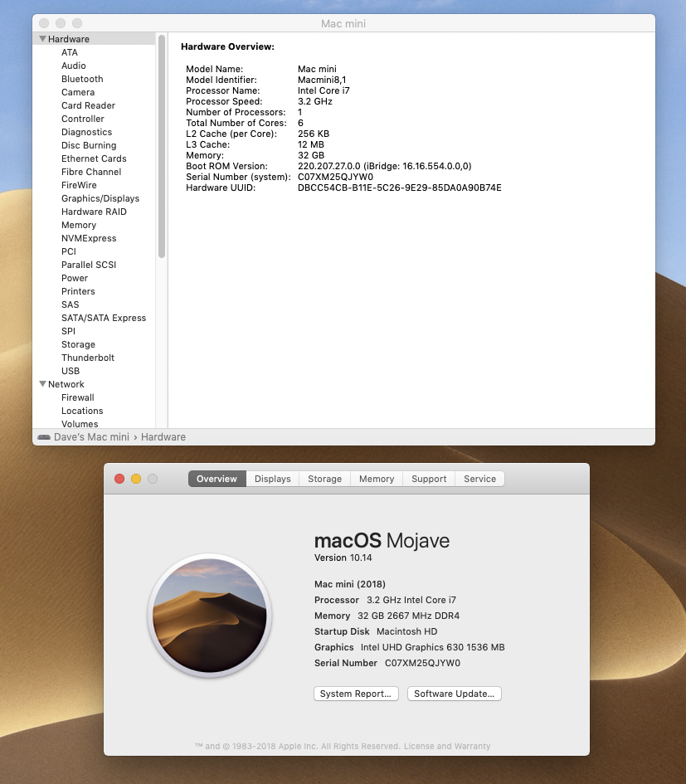Click the macOS Mojave dune logo
686x784 pixels.
pos(210,616)
